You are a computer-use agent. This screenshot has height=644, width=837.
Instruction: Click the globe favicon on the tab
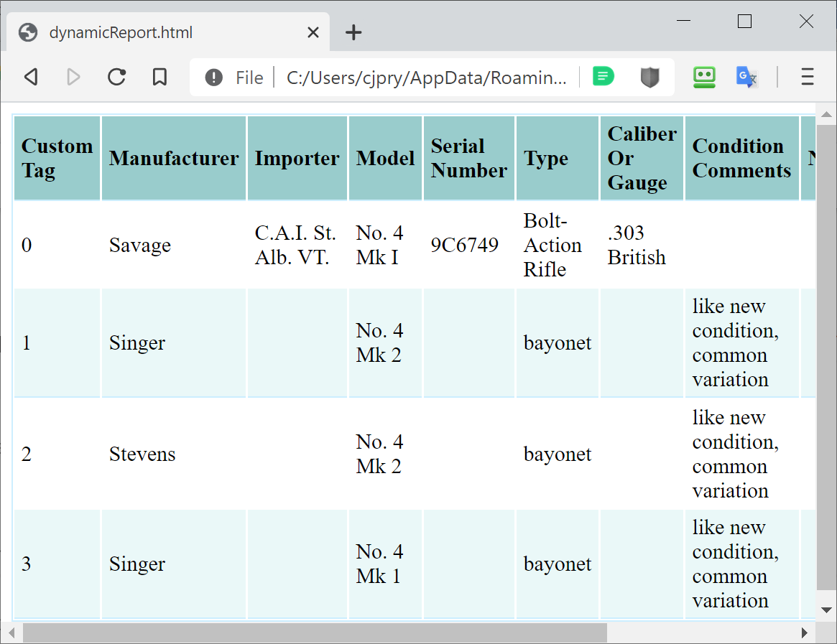coord(28,32)
